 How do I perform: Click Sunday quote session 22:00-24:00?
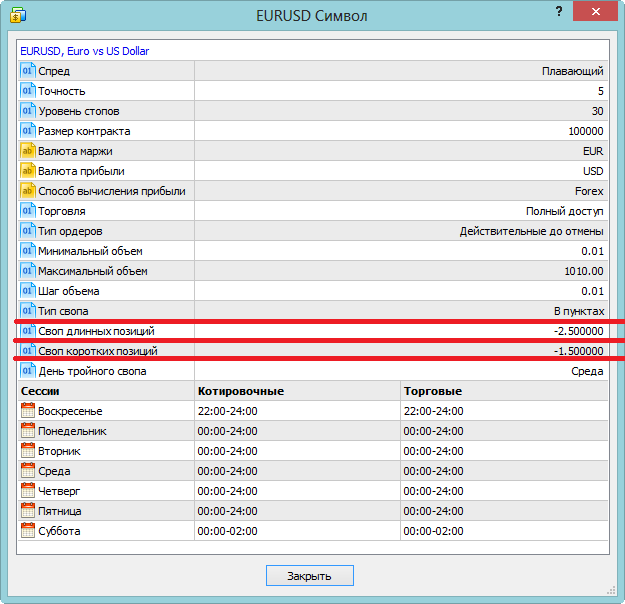click(228, 411)
